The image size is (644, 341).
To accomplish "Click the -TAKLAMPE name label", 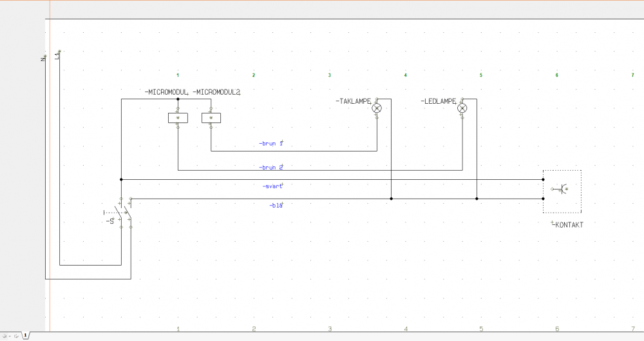I will click(x=354, y=102).
